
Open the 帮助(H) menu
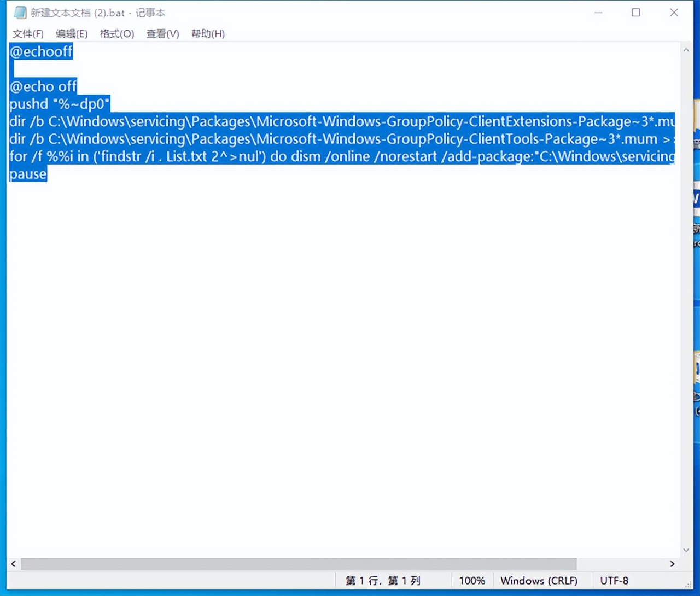207,33
